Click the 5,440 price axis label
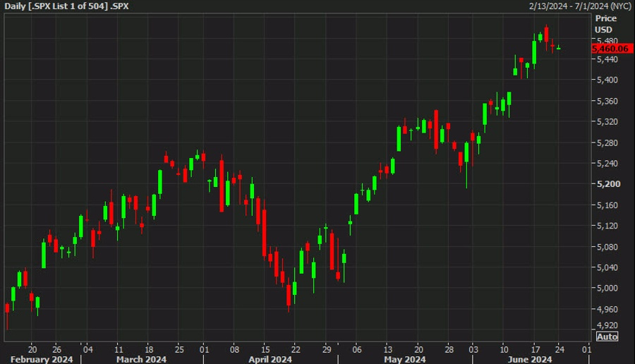Image resolution: width=635 pixels, height=364 pixels. pyautogui.click(x=607, y=59)
